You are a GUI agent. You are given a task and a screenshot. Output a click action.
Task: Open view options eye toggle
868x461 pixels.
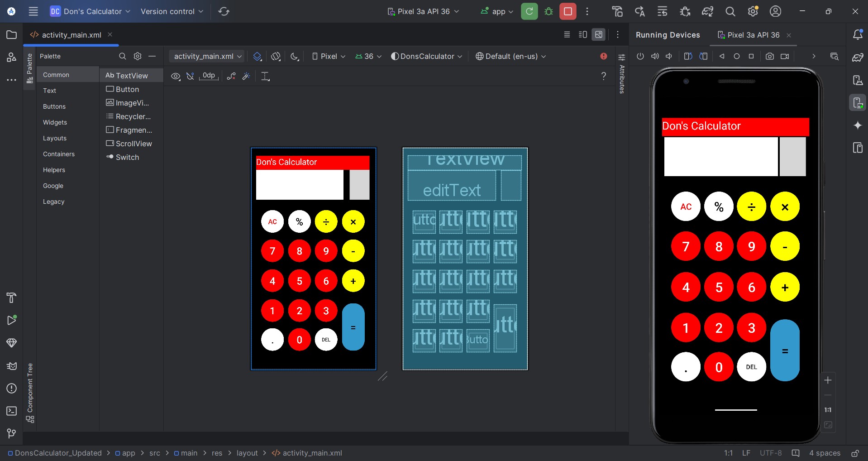(x=176, y=76)
